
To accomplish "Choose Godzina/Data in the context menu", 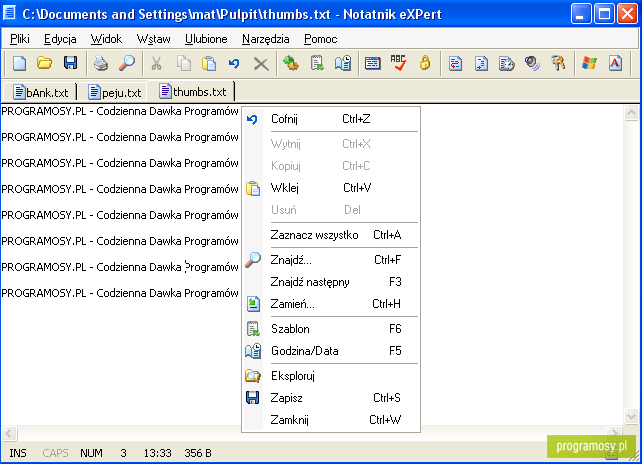I will (331, 351).
